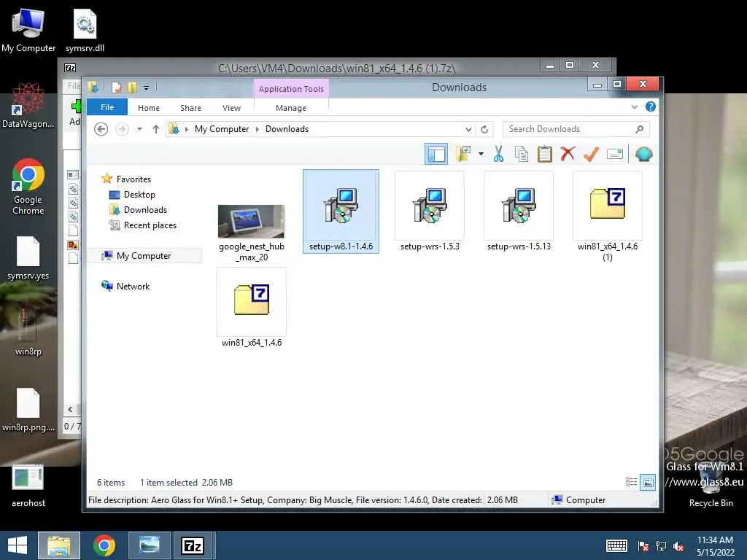Select Favorites in navigation pane
This screenshot has height=560, width=747.
126,179
